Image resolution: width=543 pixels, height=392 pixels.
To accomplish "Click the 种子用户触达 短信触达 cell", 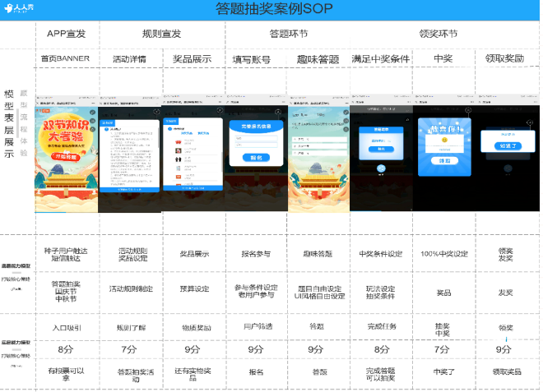I will click(x=66, y=254).
